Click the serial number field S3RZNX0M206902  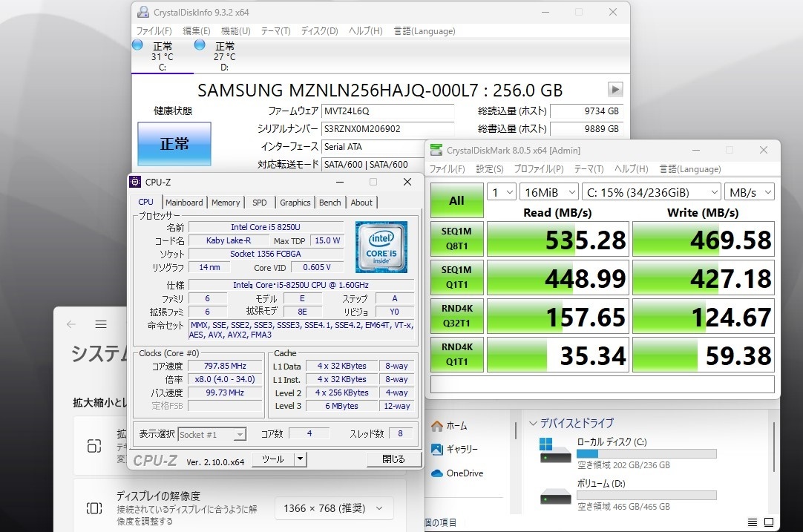[387, 128]
